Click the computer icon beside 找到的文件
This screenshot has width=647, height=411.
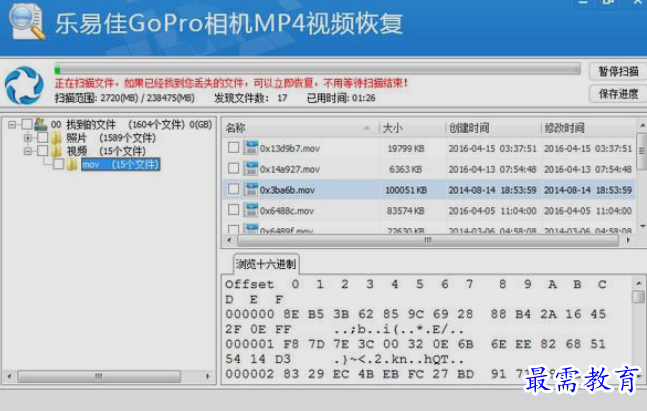pyautogui.click(x=40, y=124)
